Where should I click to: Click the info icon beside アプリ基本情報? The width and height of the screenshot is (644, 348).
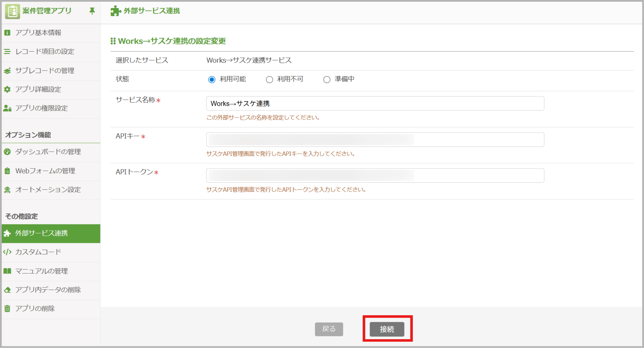click(7, 33)
